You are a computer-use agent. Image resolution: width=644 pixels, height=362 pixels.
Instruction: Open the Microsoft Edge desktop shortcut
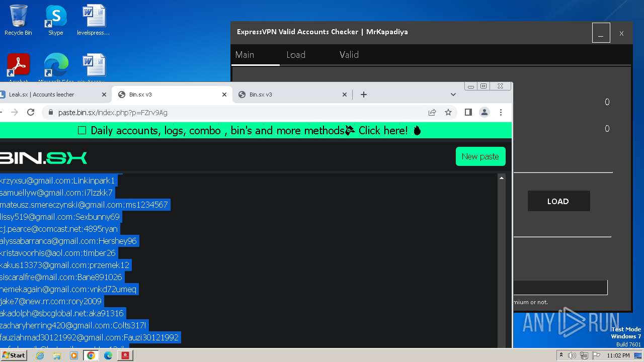click(56, 68)
